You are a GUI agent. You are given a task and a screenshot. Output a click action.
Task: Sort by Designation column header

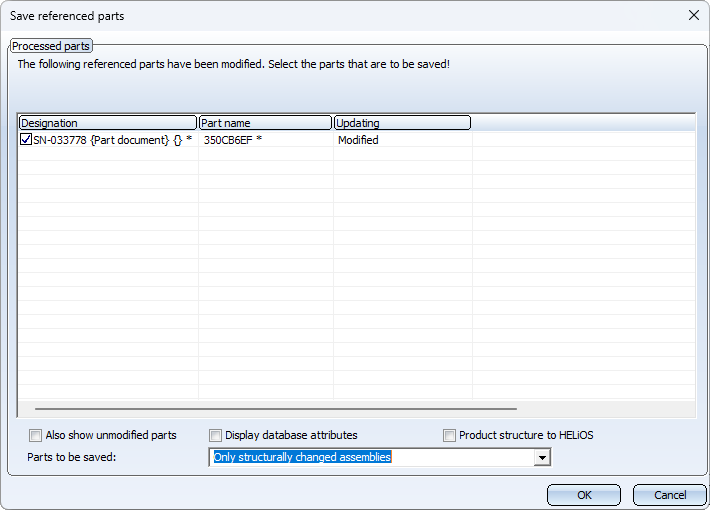[108, 123]
